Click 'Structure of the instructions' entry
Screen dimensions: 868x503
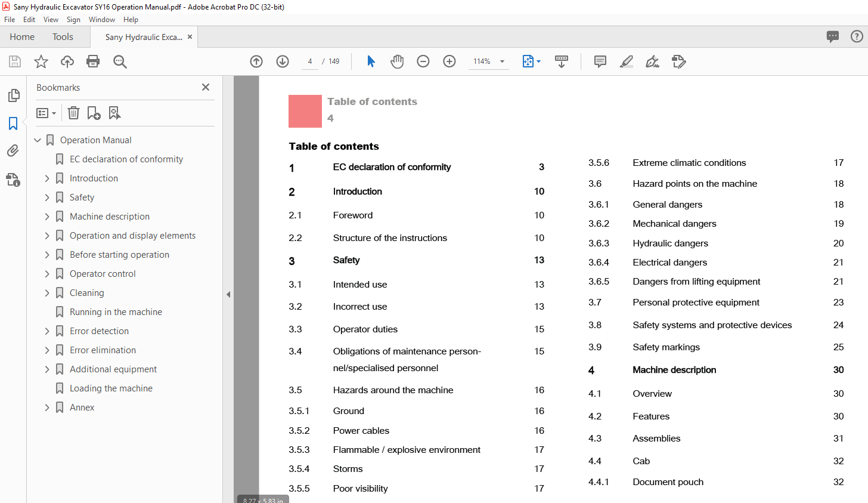[x=390, y=238]
